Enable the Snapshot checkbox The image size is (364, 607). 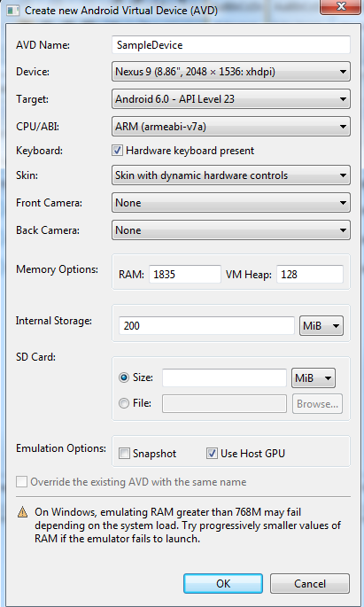coord(124,454)
